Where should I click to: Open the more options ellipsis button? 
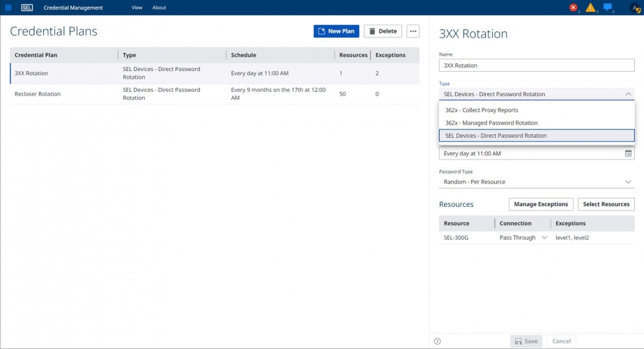pos(413,31)
